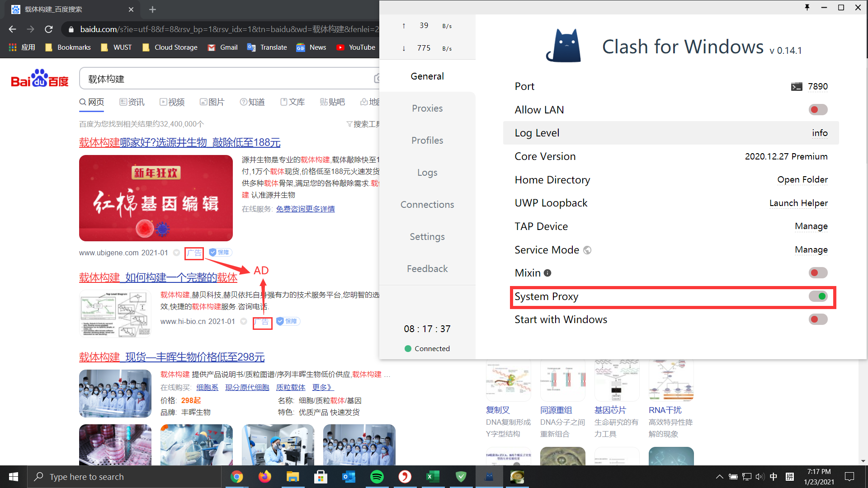
Task: Click the Clash cat logo
Action: (x=563, y=45)
